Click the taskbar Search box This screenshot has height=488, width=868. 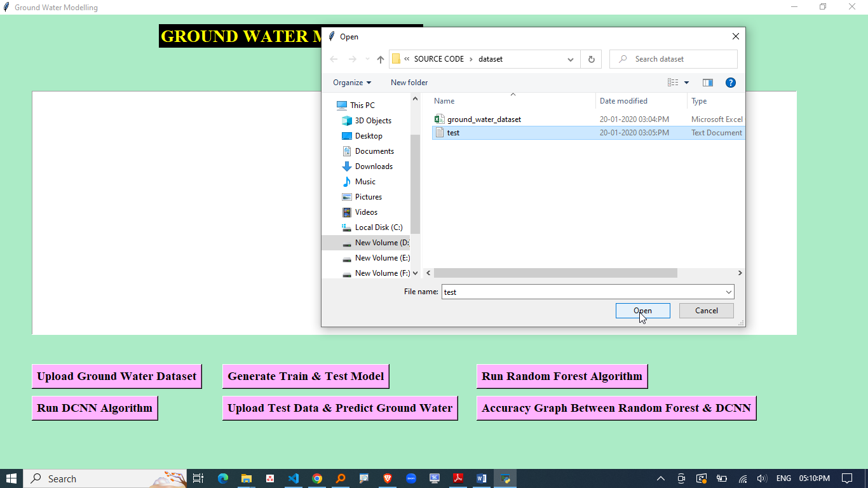(105, 478)
